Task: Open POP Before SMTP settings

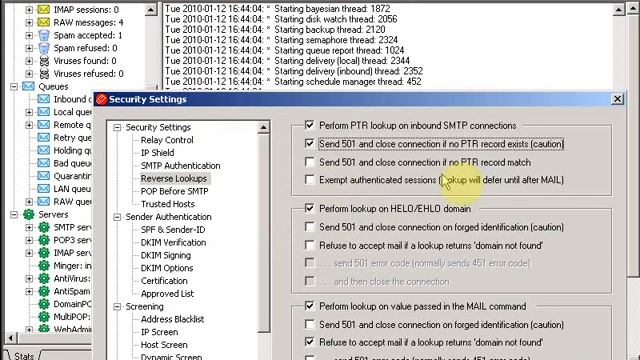Action: click(174, 191)
